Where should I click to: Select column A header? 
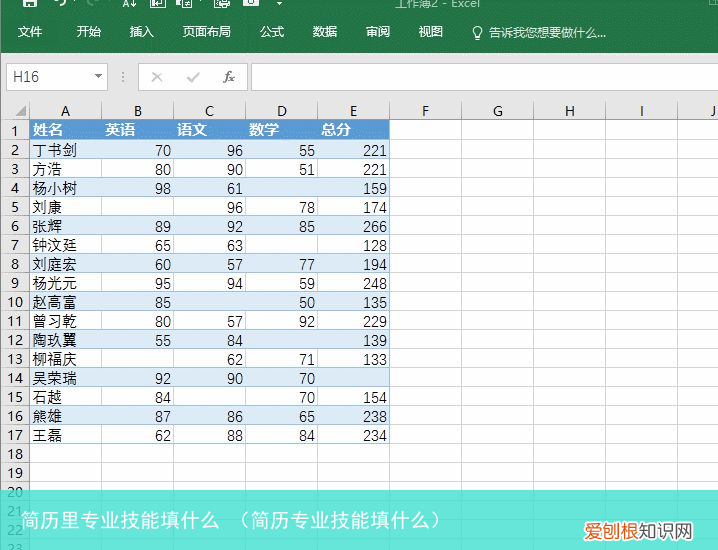click(x=65, y=111)
